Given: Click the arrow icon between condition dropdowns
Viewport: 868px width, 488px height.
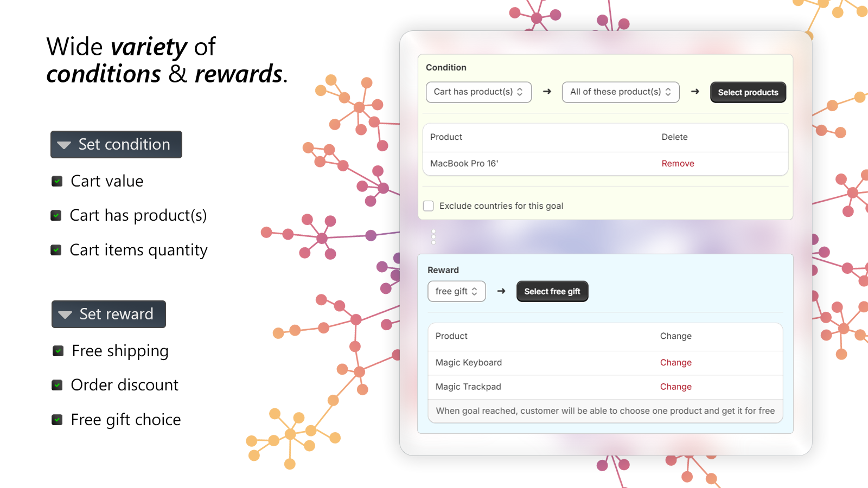Looking at the screenshot, I should pyautogui.click(x=547, y=92).
